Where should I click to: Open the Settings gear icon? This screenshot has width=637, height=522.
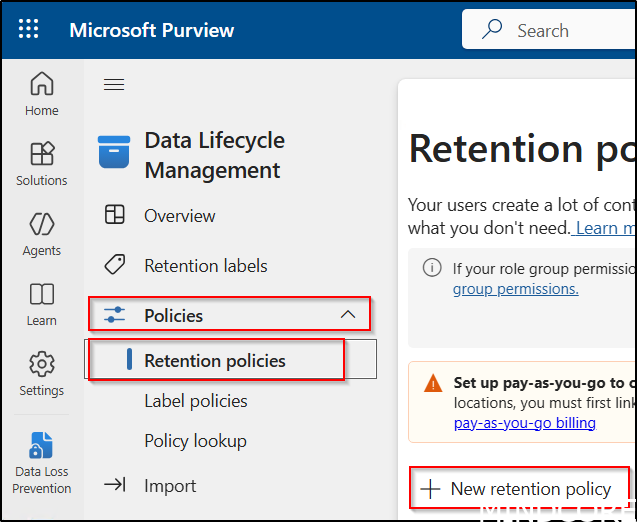click(x=42, y=365)
